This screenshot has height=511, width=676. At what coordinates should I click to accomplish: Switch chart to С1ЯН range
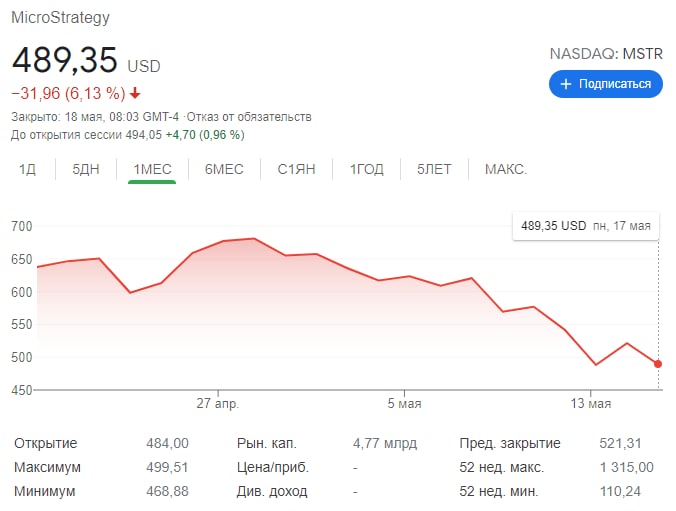click(x=296, y=169)
